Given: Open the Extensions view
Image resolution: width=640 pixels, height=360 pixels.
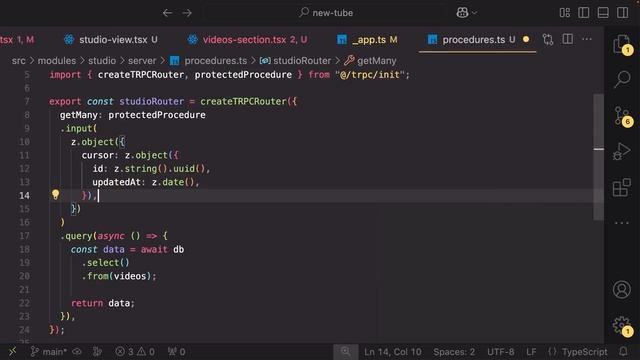Looking at the screenshot, I should click(622, 187).
